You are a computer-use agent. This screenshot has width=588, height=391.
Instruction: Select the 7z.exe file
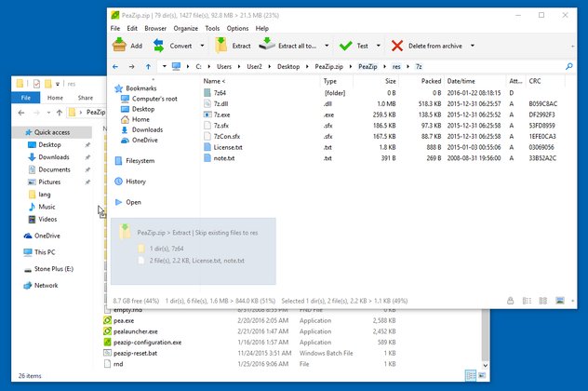point(381,115)
